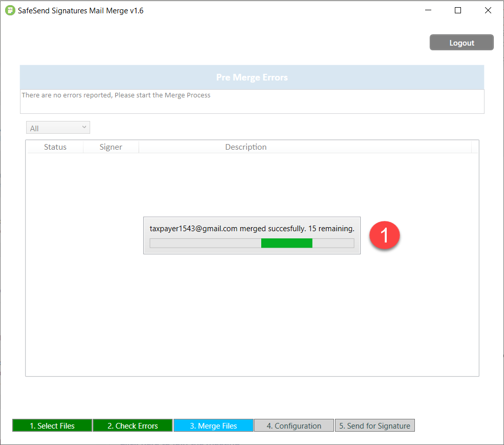504x445 pixels.
Task: Open the 4. Configuration step
Action: tap(294, 426)
